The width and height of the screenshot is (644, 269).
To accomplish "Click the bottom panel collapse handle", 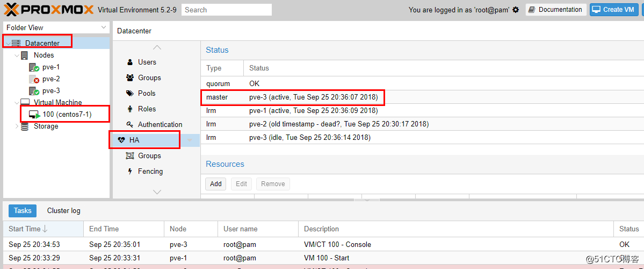I will click(367, 200).
